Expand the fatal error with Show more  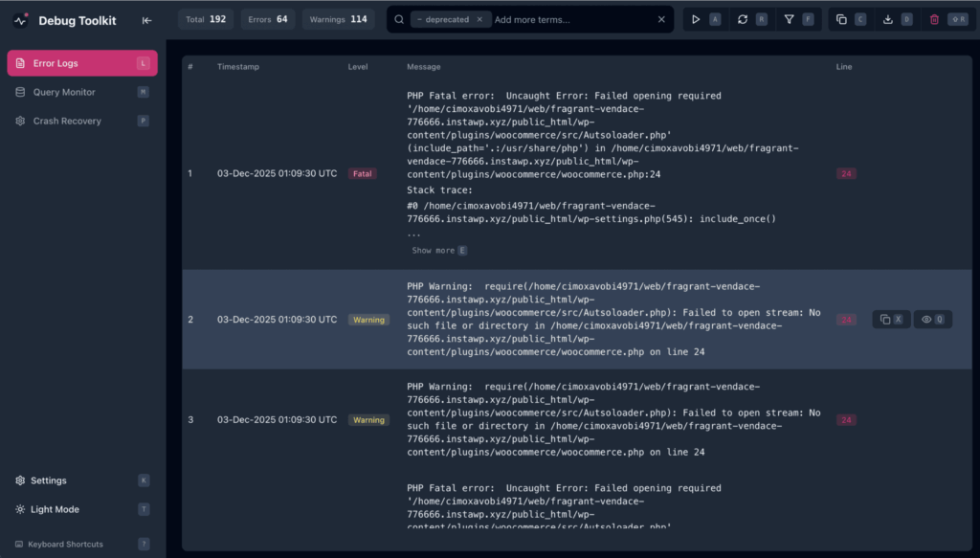439,250
